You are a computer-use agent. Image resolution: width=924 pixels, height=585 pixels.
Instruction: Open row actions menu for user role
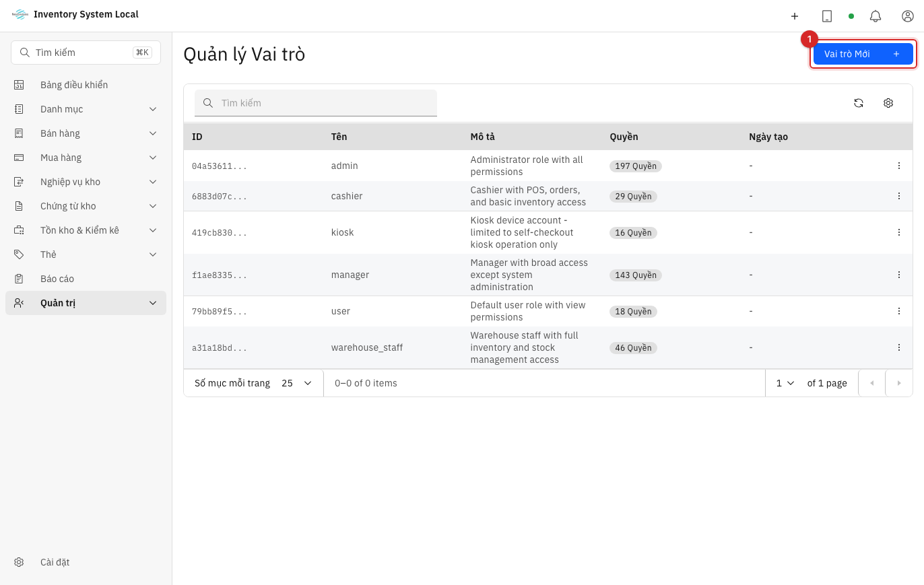click(x=899, y=311)
